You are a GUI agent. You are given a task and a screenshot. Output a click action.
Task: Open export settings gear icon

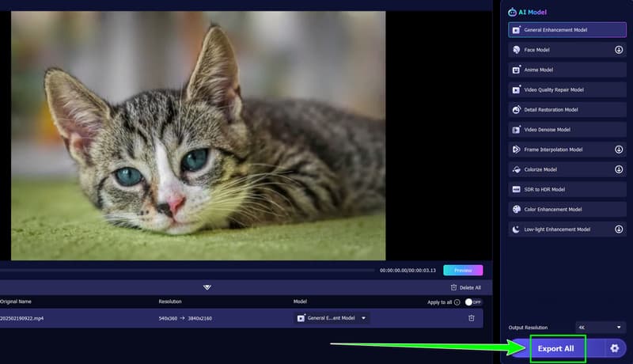[x=613, y=348]
